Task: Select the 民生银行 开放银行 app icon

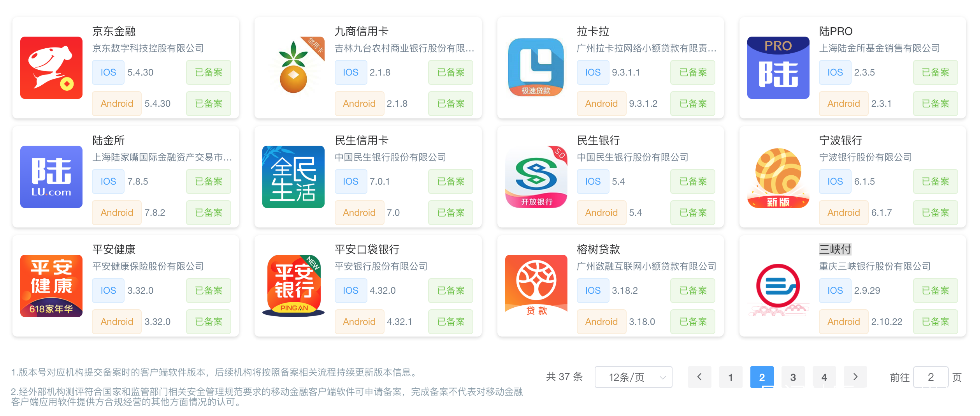Action: 536,177
